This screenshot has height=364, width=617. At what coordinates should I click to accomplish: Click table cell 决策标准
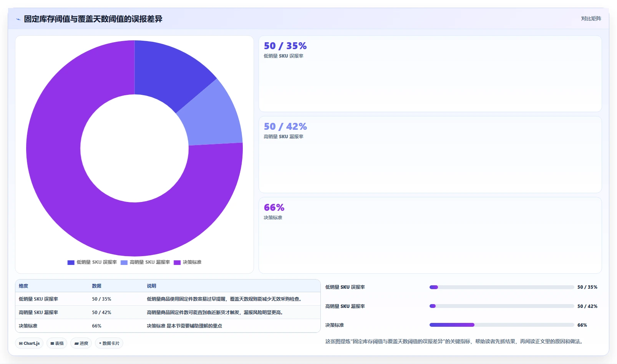coord(28,326)
